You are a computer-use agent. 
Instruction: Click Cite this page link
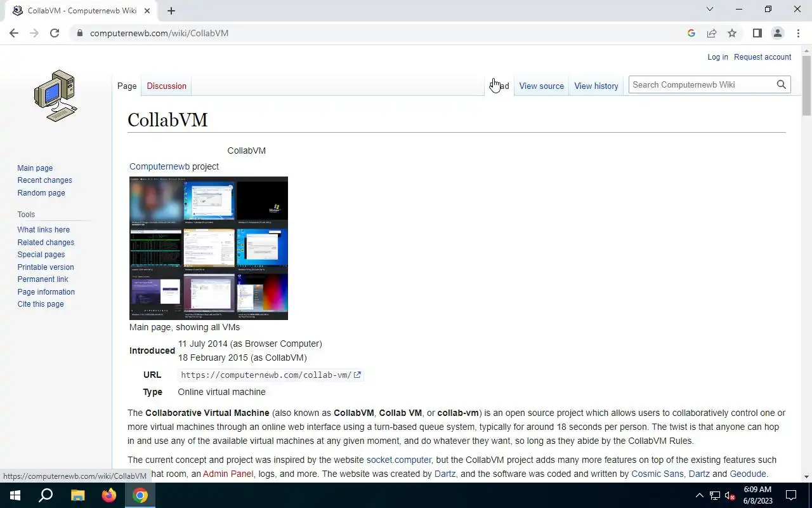41,304
